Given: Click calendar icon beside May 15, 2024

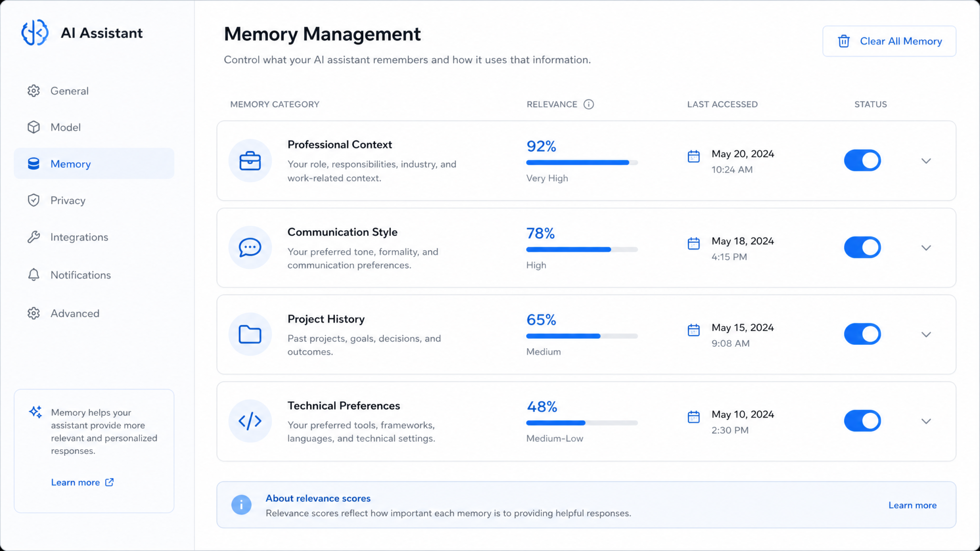Looking at the screenshot, I should tap(693, 330).
